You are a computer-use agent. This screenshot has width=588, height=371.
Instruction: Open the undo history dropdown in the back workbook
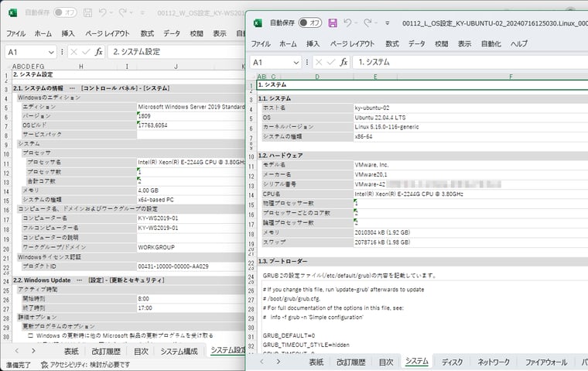coord(111,12)
